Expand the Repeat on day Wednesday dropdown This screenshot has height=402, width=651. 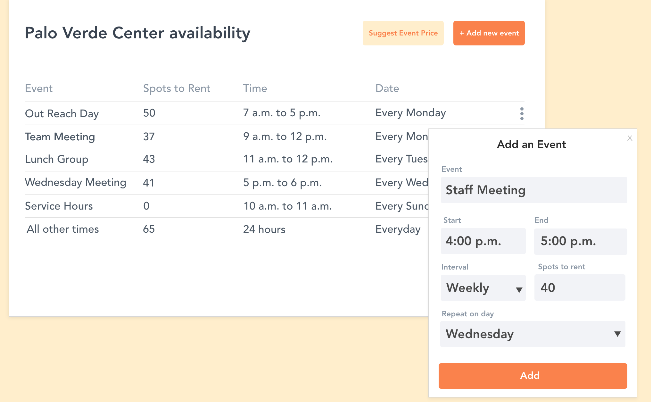point(533,334)
